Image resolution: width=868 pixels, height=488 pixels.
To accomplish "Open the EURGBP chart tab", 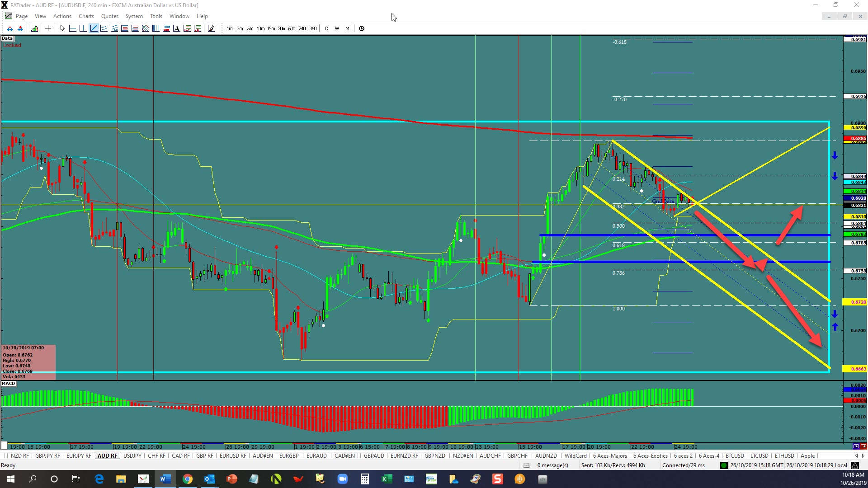I will pos(289,456).
